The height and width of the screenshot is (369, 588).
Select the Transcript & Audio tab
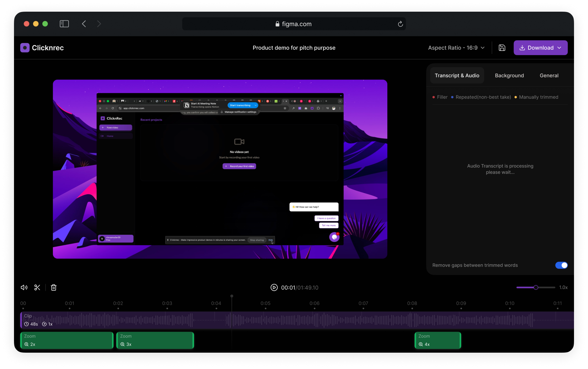coord(457,76)
